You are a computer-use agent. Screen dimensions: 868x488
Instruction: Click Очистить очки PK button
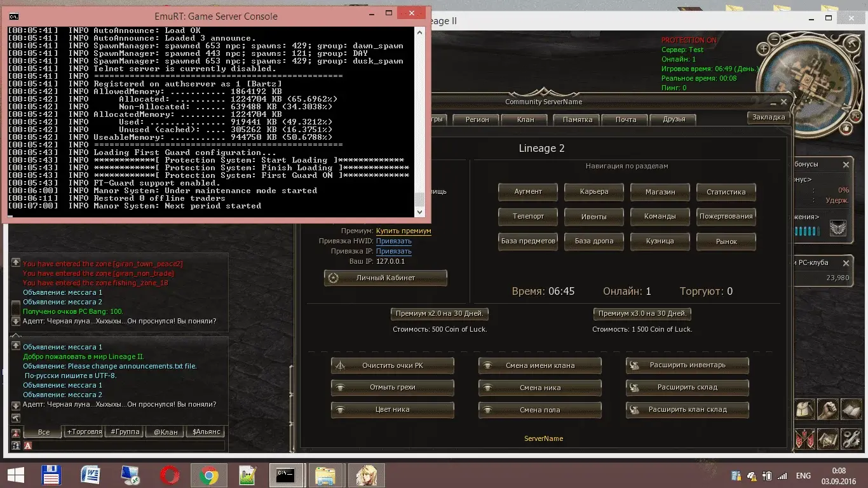point(393,365)
